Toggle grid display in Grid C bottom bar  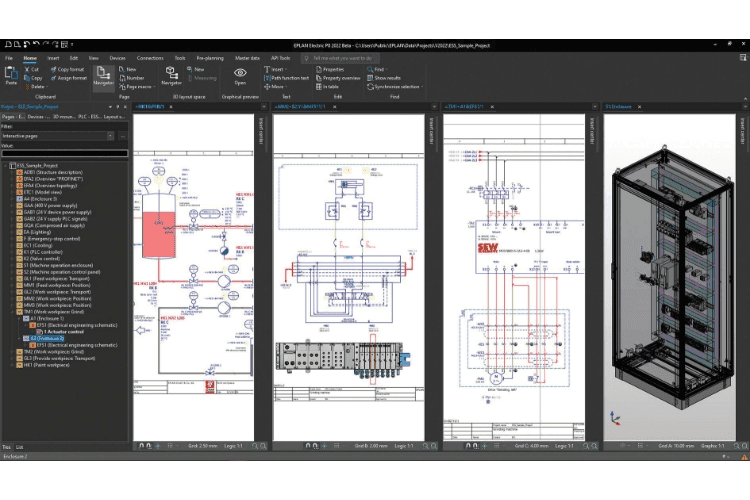pyautogui.click(x=497, y=446)
